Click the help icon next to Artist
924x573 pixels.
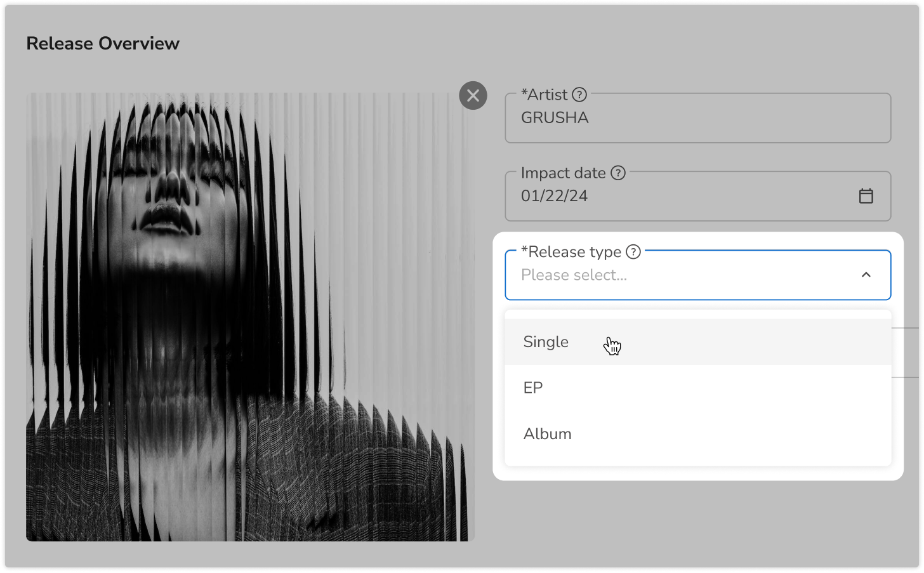(579, 95)
